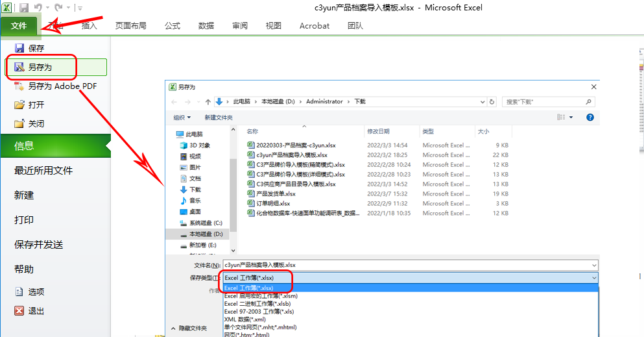This screenshot has width=644, height=337.
Task: Choose 另存为 Adobe PDF
Action: [x=56, y=86]
